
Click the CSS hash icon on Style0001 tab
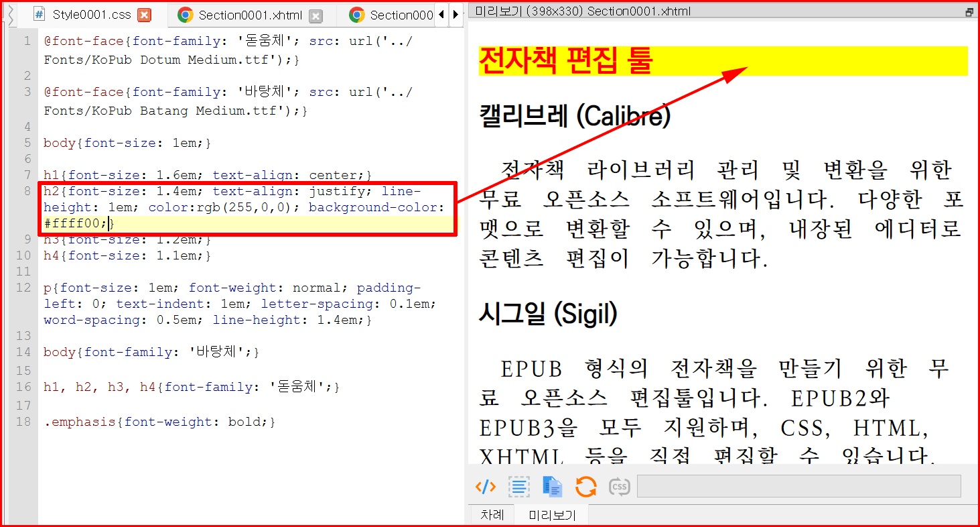(x=40, y=14)
